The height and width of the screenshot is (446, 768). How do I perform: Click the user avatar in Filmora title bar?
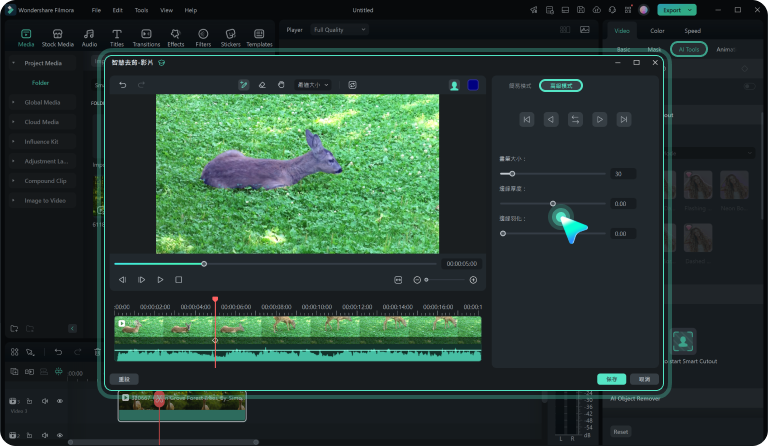[644, 10]
